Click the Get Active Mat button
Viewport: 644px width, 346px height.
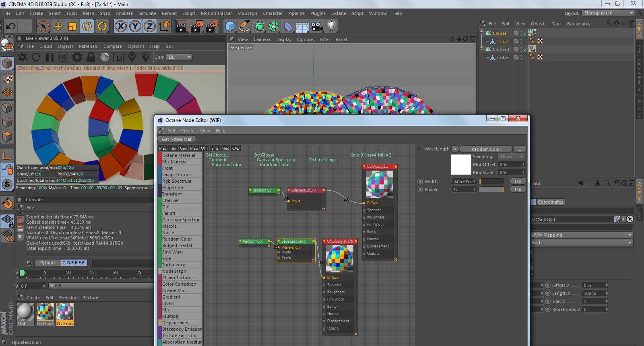tap(177, 139)
